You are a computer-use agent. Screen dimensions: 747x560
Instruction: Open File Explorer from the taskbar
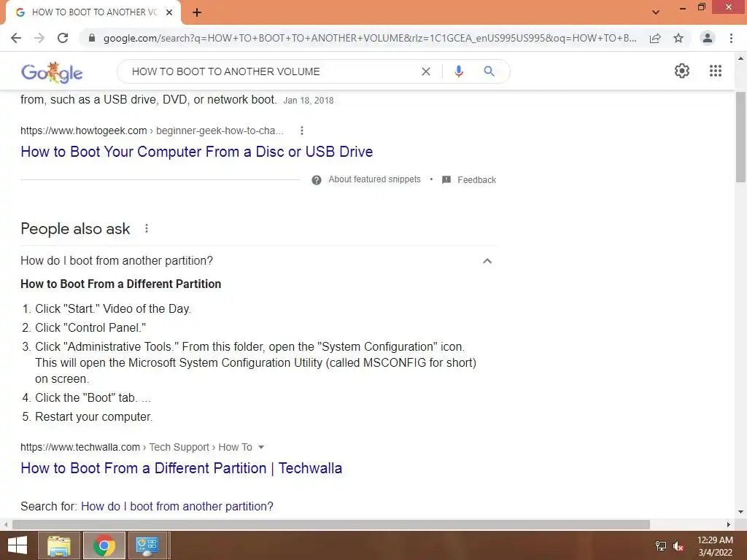coord(59,545)
